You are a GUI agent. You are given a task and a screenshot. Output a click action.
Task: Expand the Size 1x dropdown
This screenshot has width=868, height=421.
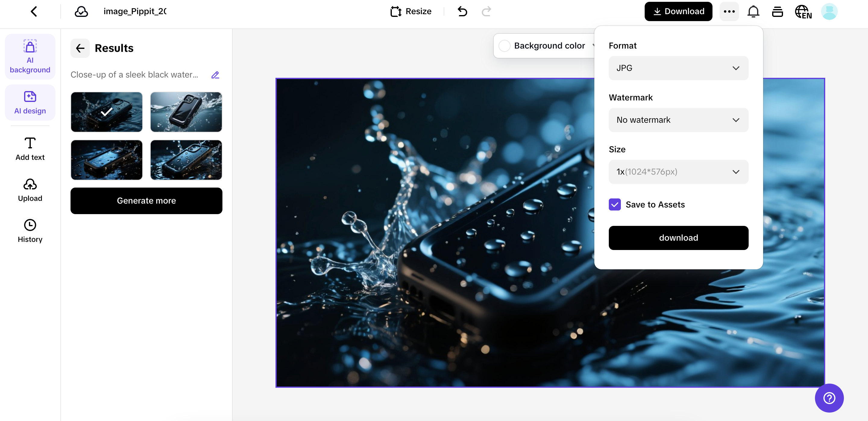[x=678, y=172]
